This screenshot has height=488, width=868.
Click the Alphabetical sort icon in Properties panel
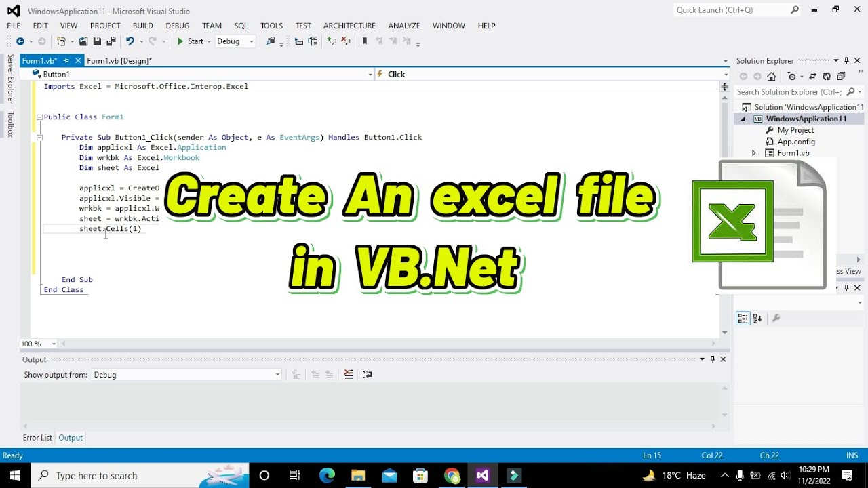pos(757,318)
